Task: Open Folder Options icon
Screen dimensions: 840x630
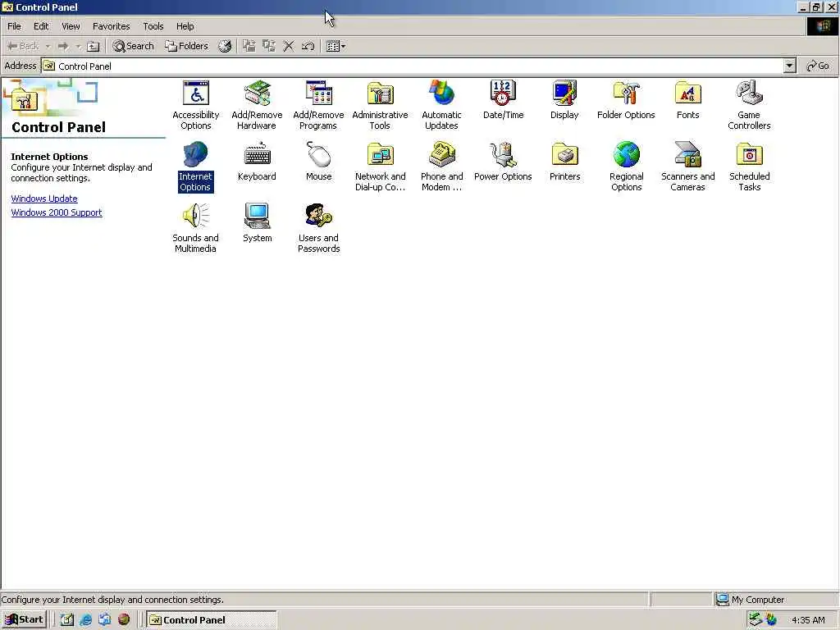Action: [x=626, y=100]
